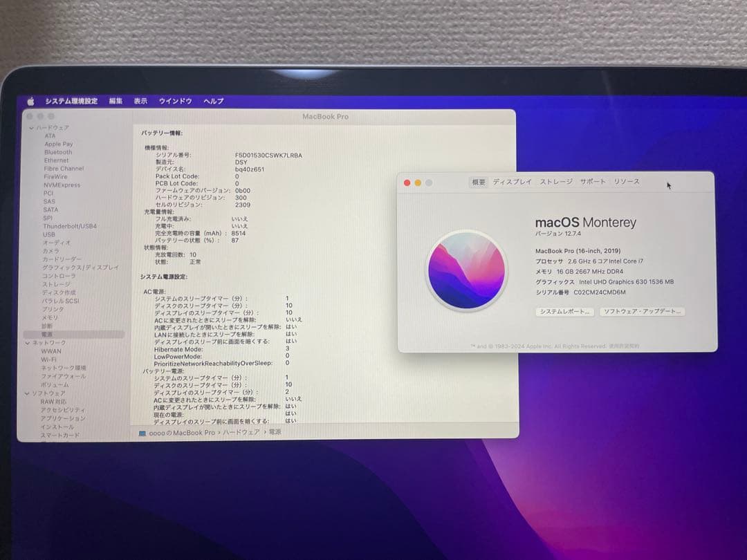Click ooooのMacBook Pro in path bar
Screen dimensions: 747x560
tap(182, 433)
